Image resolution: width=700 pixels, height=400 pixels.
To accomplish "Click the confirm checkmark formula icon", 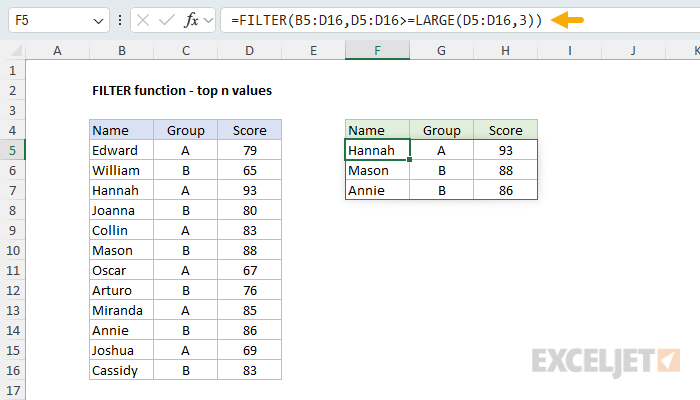I will tap(167, 20).
